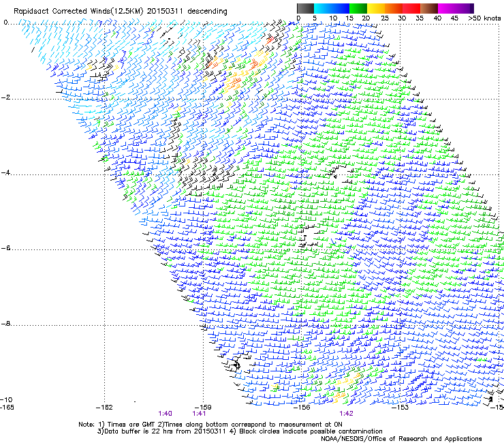Click the date '20150311' in the title
Image resolution: width=504 pixels, height=443 pixels.
click(165, 12)
